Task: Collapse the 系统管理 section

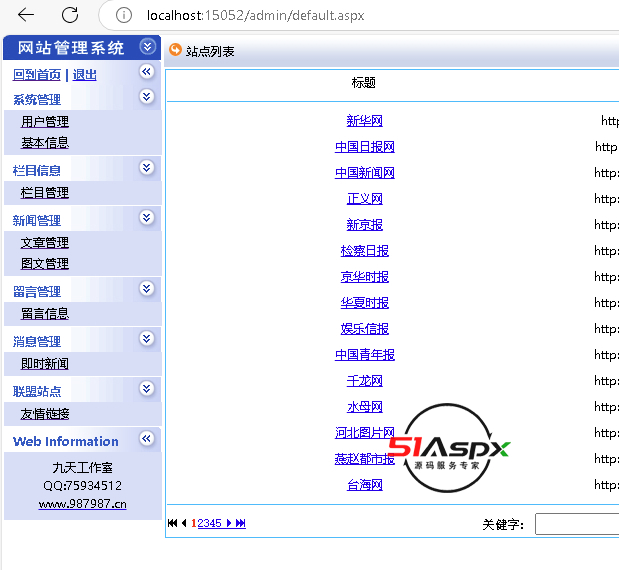Action: 147,97
